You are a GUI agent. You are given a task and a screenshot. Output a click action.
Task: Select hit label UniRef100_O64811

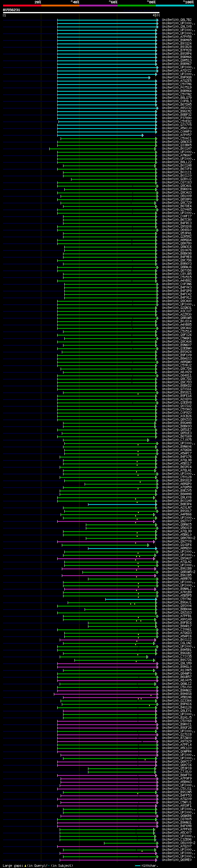tap(176, 375)
